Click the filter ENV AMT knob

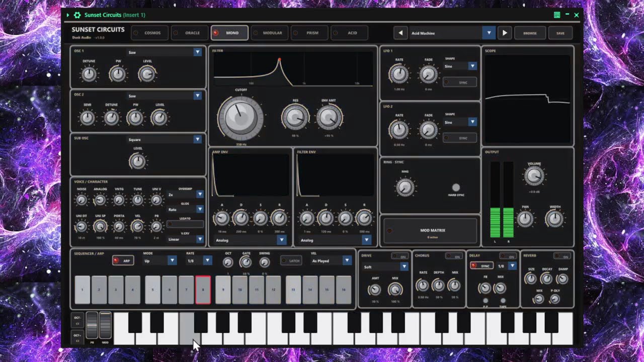point(329,118)
